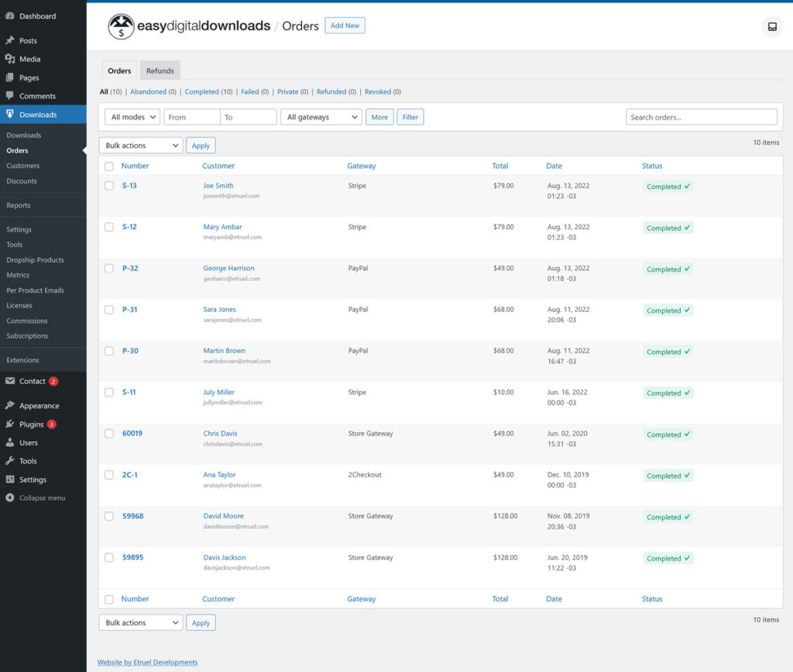793x672 pixels.
Task: Click the Tools wrench icon
Action: point(9,461)
